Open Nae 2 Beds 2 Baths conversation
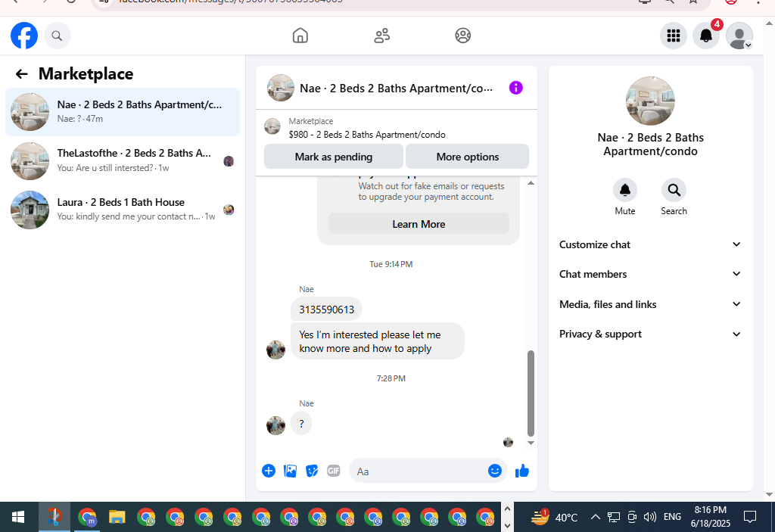775x532 pixels. [x=123, y=112]
